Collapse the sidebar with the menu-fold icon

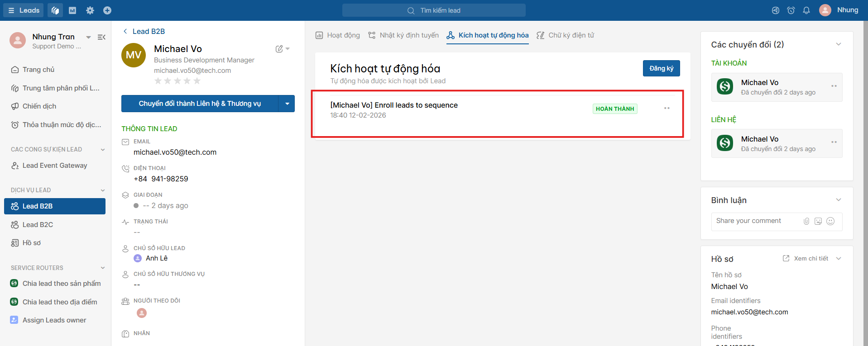tap(101, 37)
